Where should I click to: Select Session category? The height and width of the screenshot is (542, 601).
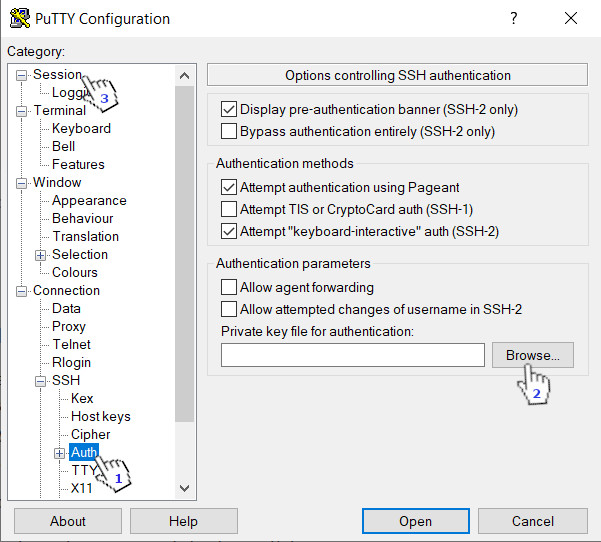[x=57, y=74]
